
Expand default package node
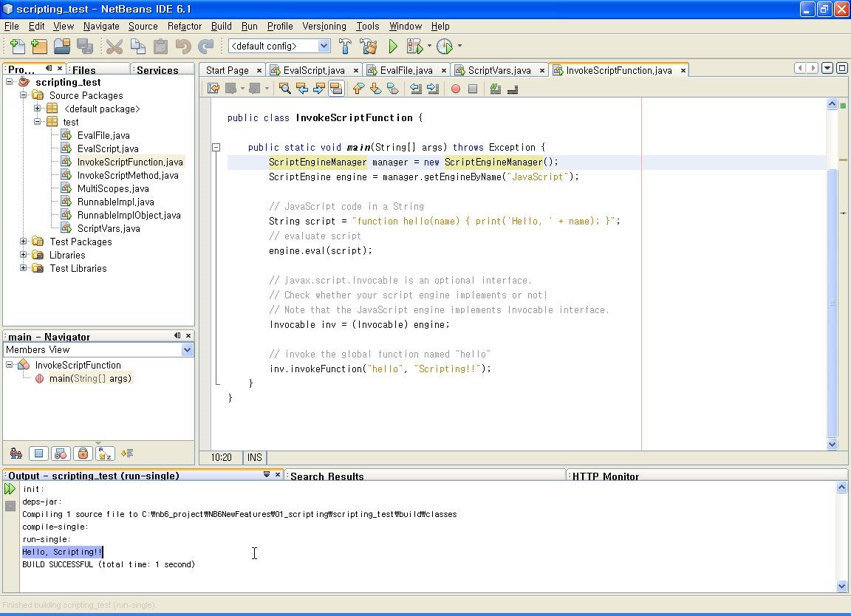pos(37,109)
